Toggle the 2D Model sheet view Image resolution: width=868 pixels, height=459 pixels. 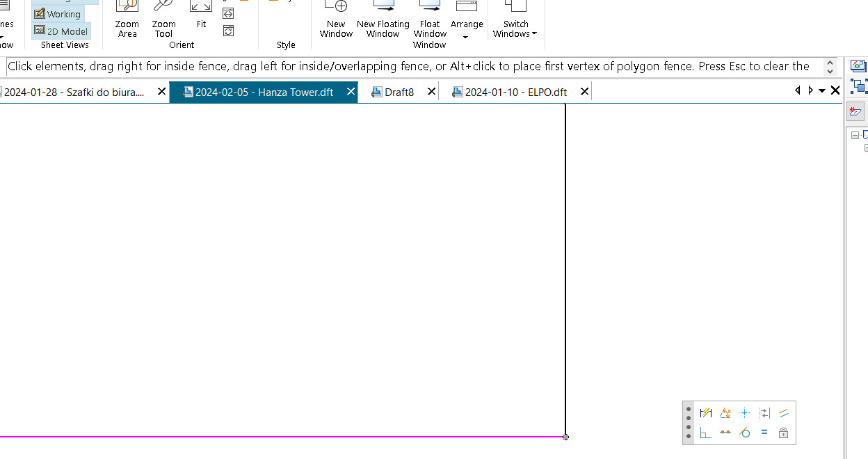tap(61, 31)
